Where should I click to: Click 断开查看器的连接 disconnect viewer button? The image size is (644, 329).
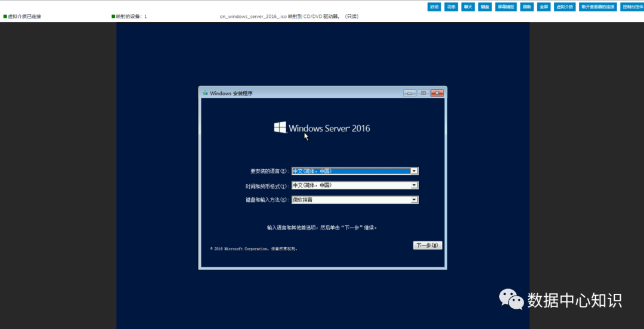[598, 7]
